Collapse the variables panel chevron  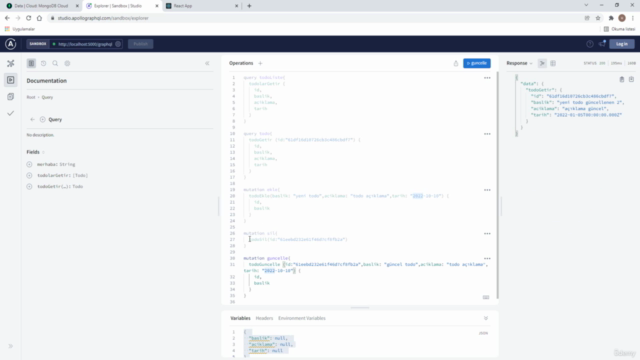coord(486,318)
